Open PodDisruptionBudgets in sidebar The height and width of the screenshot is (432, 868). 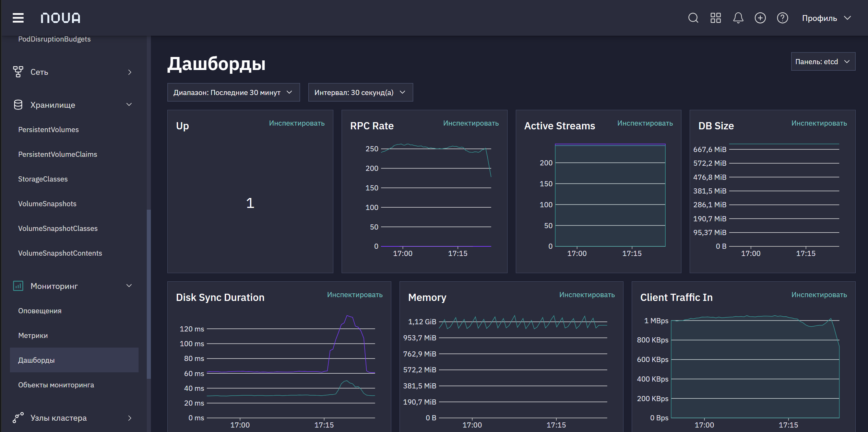pyautogui.click(x=55, y=39)
